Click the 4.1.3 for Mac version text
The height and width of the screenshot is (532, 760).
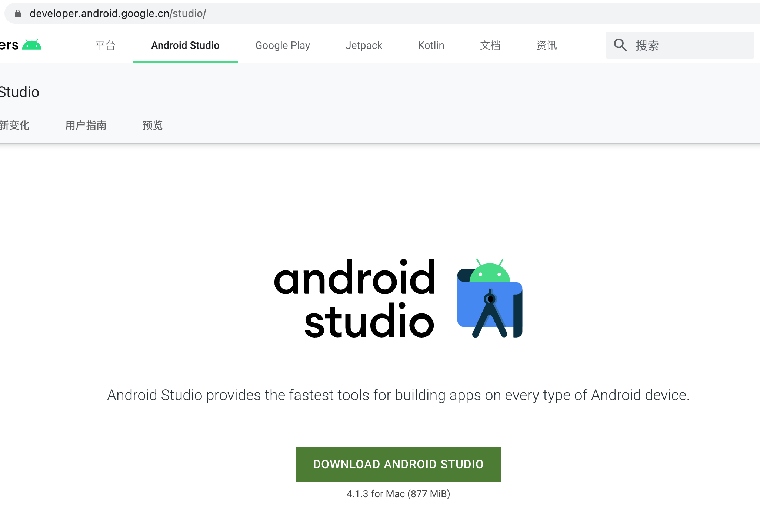point(398,494)
